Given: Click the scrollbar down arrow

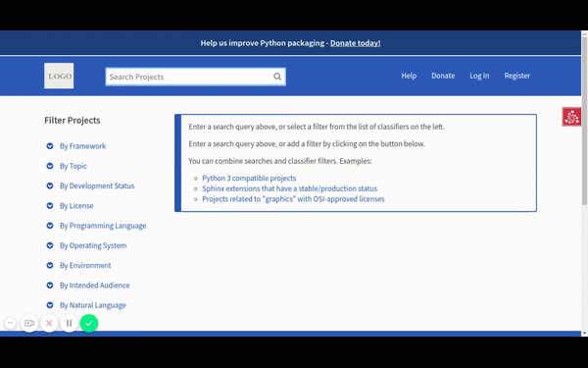Looking at the screenshot, I should coord(584,333).
